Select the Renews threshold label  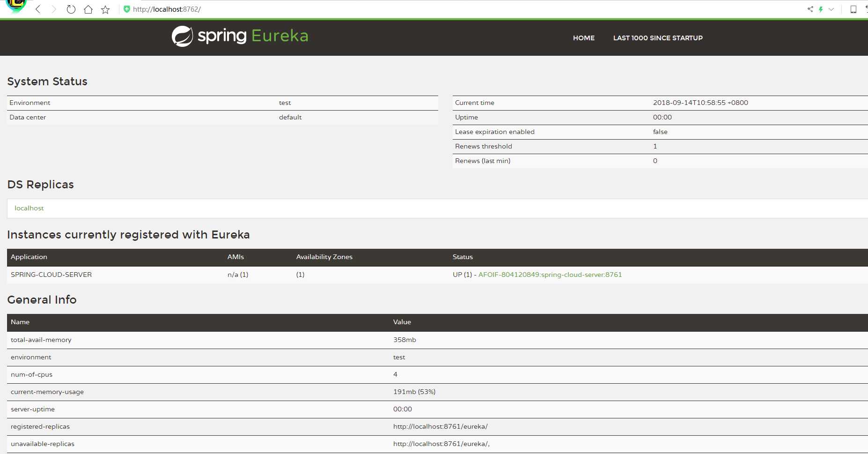(x=483, y=146)
